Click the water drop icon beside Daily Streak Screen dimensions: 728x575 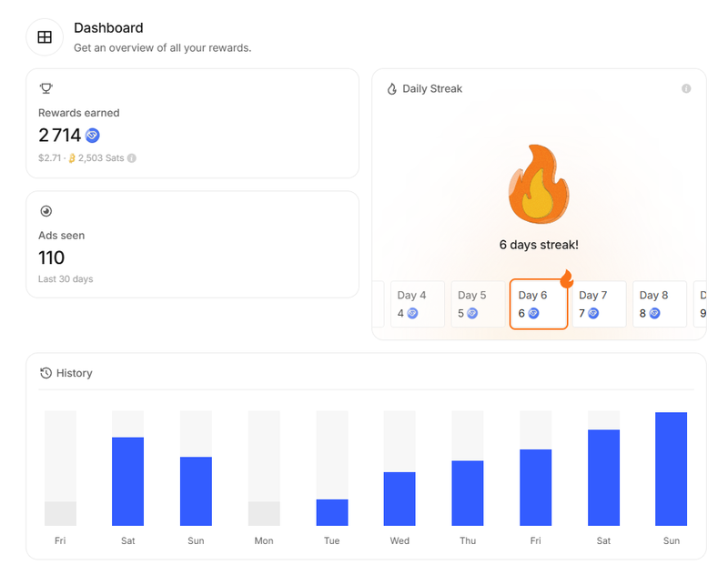click(x=392, y=89)
